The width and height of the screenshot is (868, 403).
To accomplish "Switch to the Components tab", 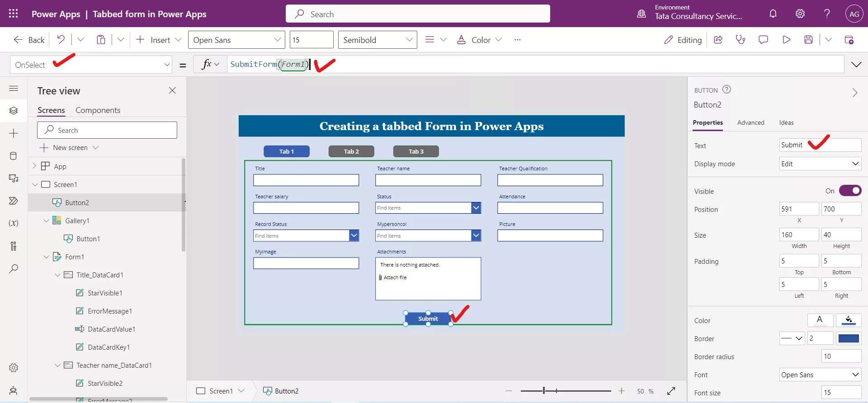I will [98, 110].
